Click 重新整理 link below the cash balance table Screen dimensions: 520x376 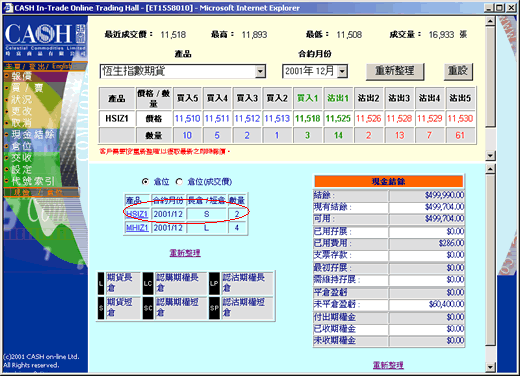point(388,365)
